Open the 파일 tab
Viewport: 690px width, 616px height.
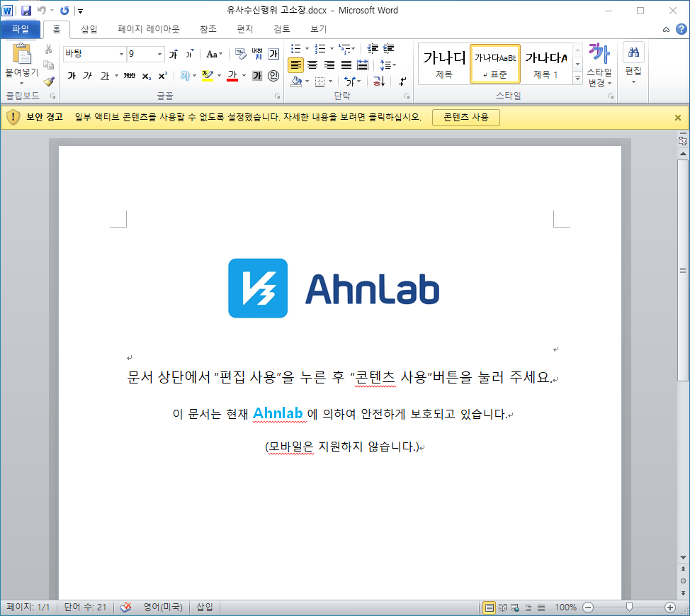(x=21, y=29)
